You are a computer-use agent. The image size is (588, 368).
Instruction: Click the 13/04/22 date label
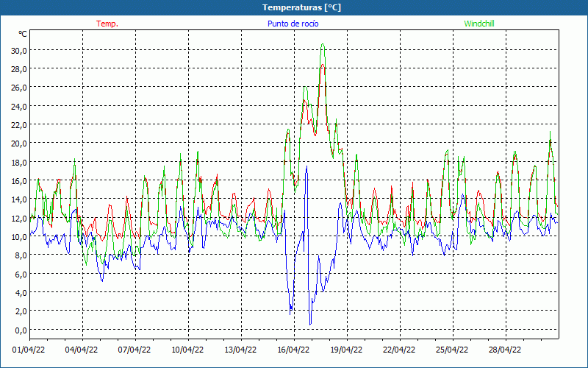pyautogui.click(x=240, y=350)
